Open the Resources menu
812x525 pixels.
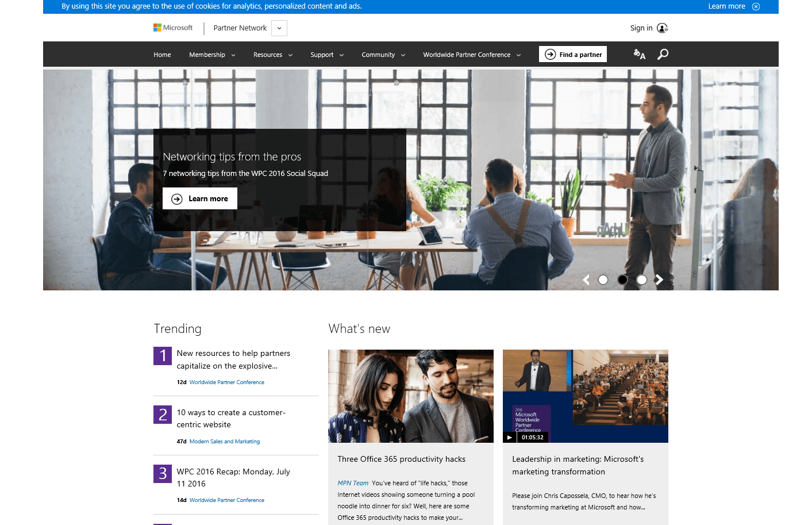click(x=268, y=55)
